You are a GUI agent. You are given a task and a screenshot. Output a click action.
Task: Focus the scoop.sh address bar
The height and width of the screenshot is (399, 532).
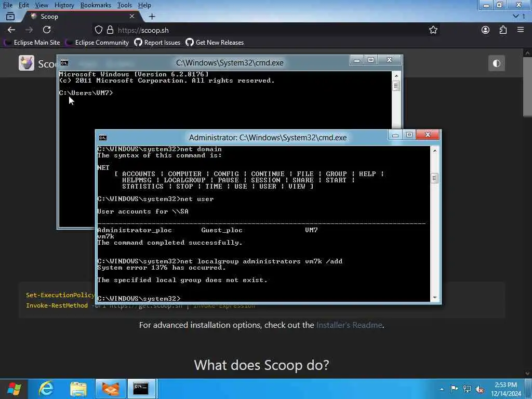(264, 30)
